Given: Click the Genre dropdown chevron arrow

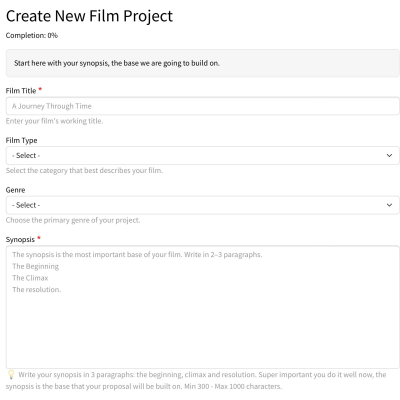Looking at the screenshot, I should (x=389, y=205).
